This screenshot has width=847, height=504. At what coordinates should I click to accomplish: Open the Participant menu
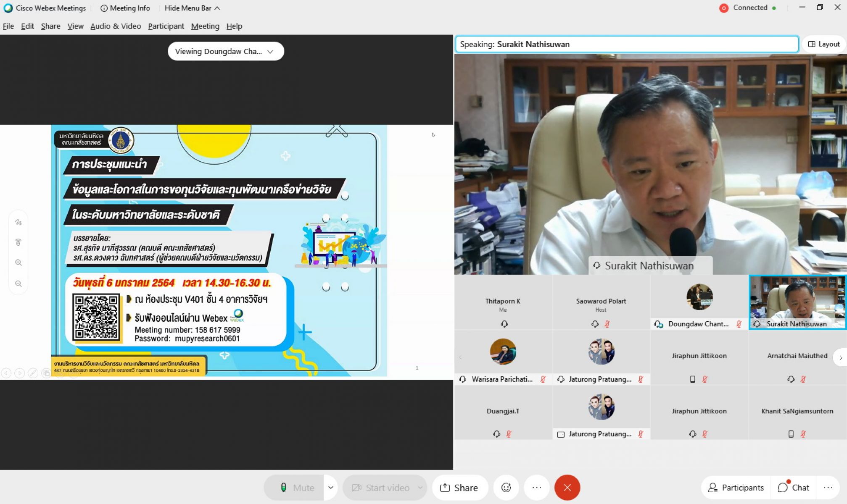[166, 26]
